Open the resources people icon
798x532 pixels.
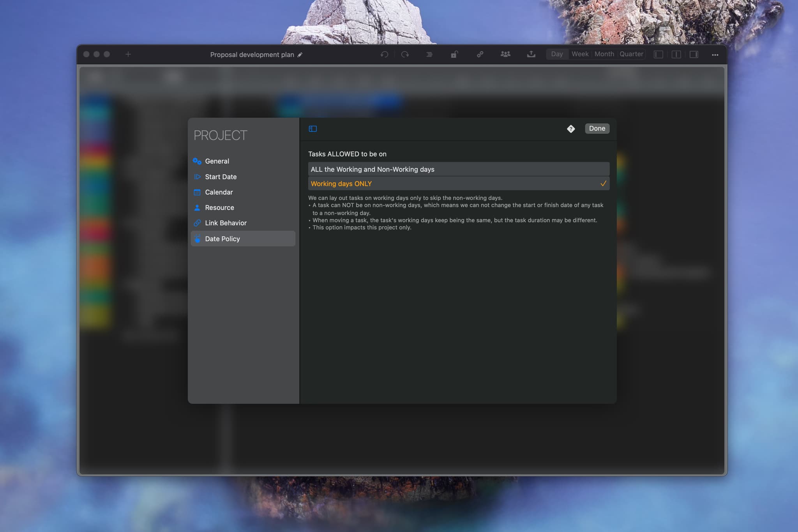point(505,55)
